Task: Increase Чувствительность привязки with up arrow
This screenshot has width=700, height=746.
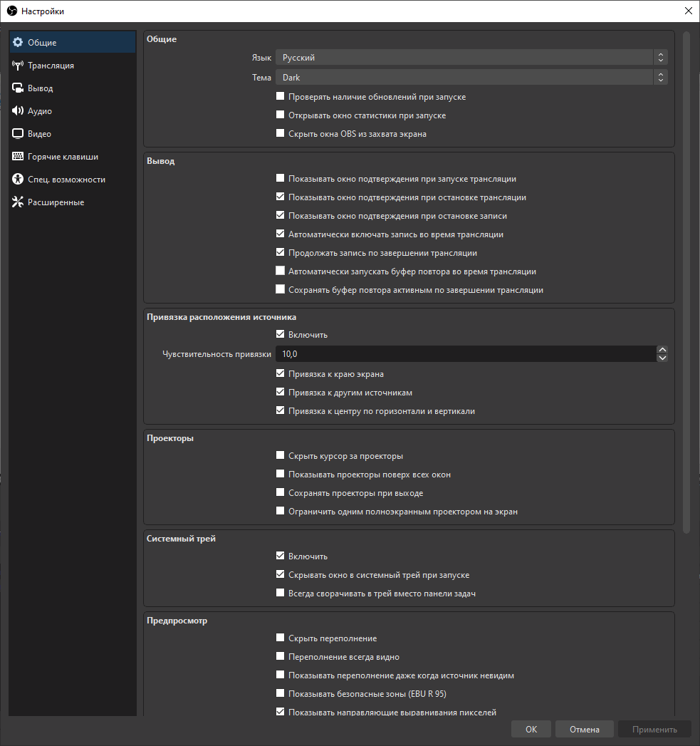Action: coord(662,350)
